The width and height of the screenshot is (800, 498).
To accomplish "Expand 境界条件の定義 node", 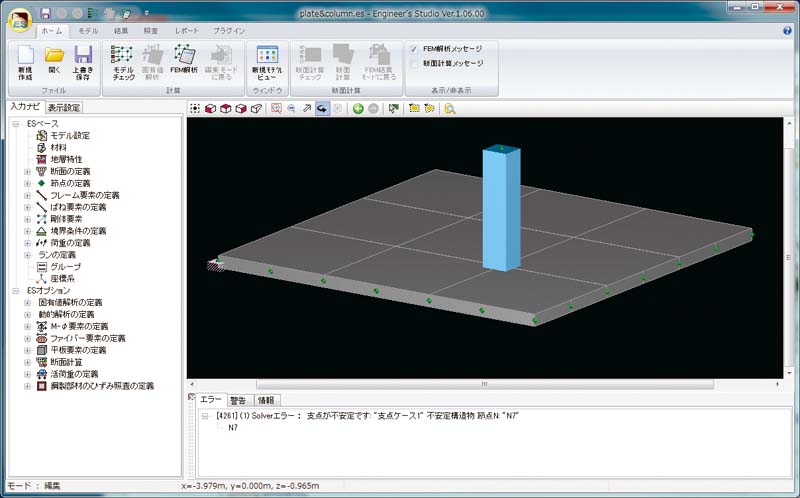I will coord(28,231).
